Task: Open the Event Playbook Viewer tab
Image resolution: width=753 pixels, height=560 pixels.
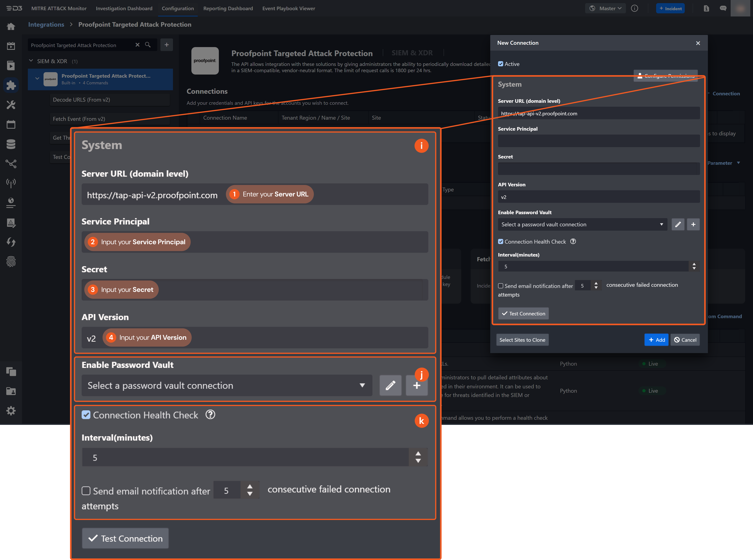Action: point(288,8)
